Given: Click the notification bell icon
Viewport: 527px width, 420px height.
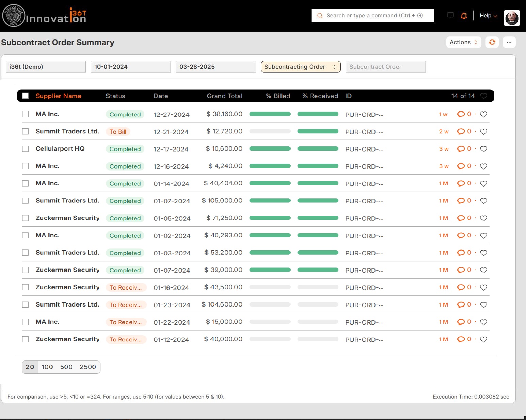Looking at the screenshot, I should tap(464, 16).
